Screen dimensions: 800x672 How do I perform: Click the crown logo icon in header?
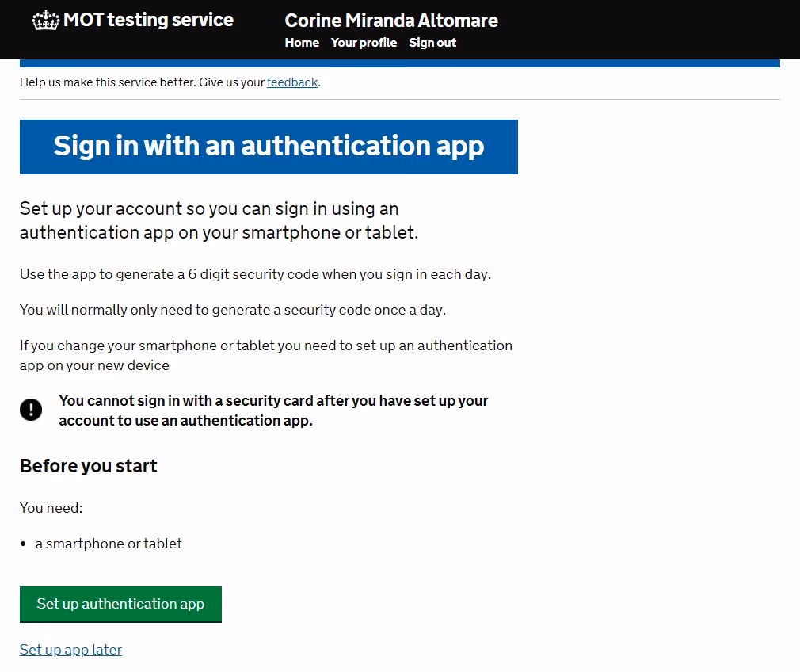point(45,21)
